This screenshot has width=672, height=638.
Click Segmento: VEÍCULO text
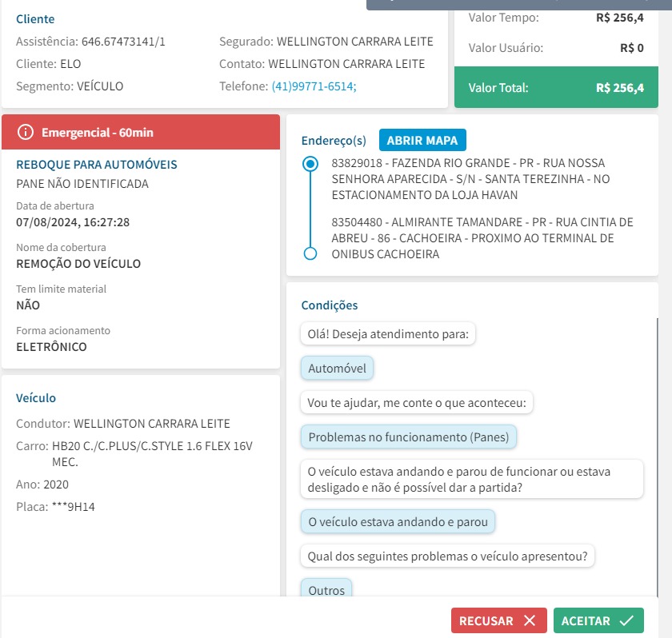click(70, 86)
